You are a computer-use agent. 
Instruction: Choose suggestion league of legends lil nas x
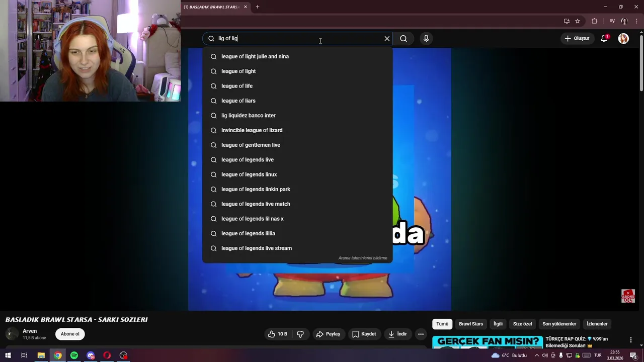coord(297,219)
